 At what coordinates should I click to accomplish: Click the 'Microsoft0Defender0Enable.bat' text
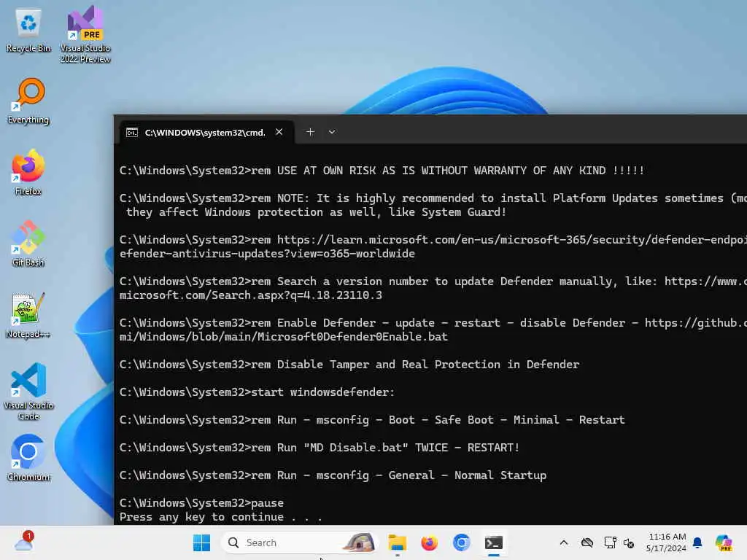coord(352,337)
